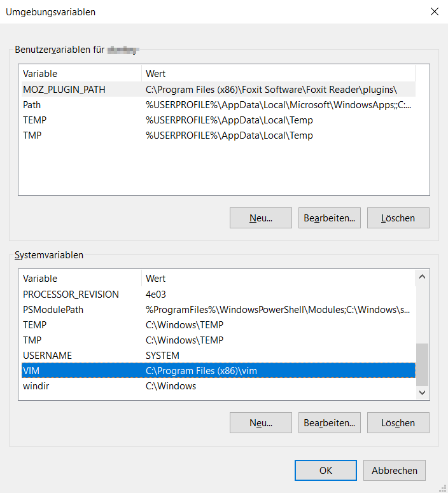
Task: Click the system variables scrollbar up arrow
Action: point(422,277)
